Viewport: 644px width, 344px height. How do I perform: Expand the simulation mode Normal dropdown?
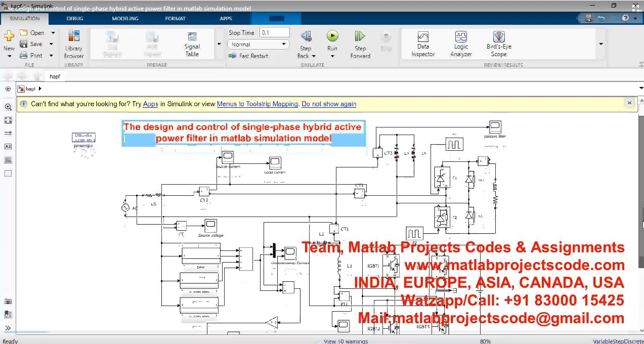pos(284,45)
